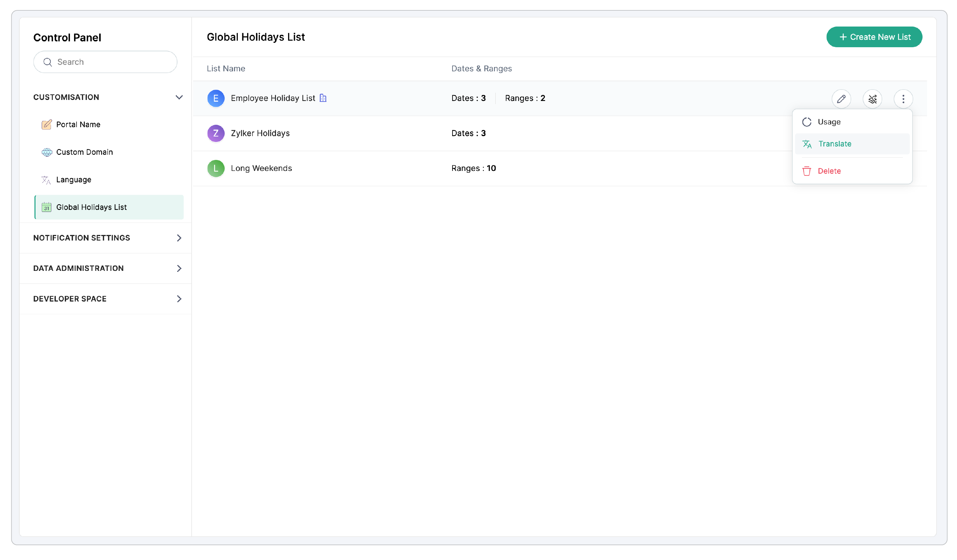This screenshot has width=957, height=560.
Task: Click the magnifier icon in the search box
Action: tap(48, 62)
